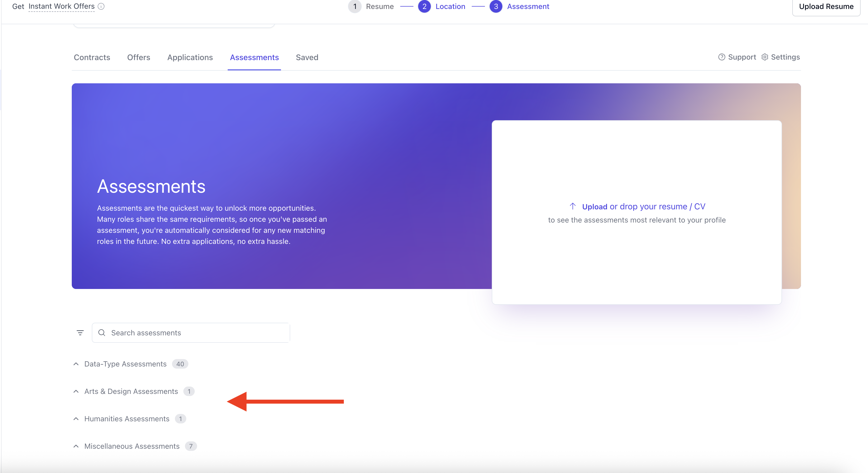Click the Upload link in resume dropzone
The image size is (868, 473).
pos(594,207)
